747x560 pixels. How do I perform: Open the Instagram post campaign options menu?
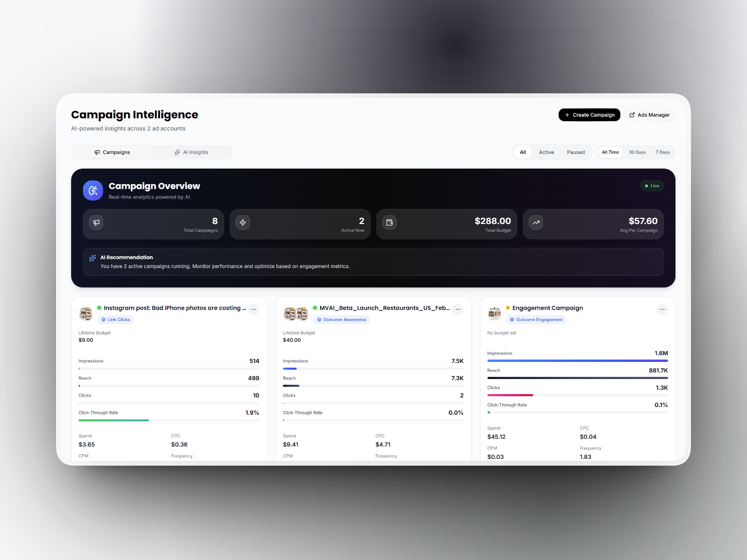pos(254,309)
